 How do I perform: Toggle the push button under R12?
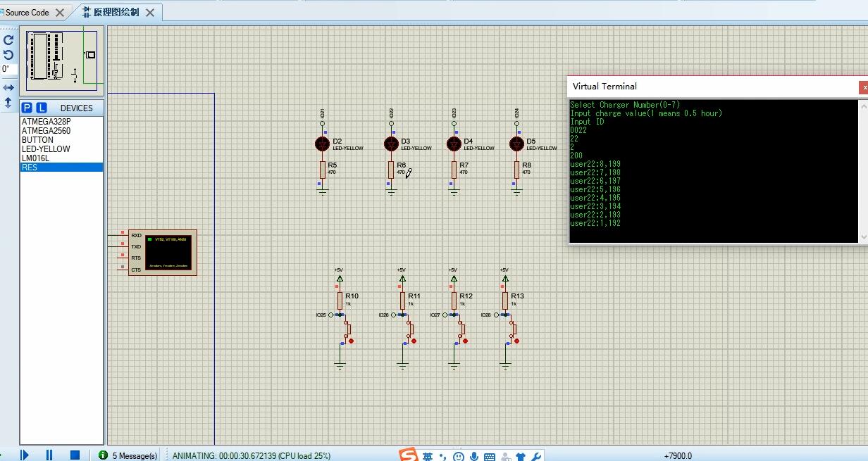[461, 329]
